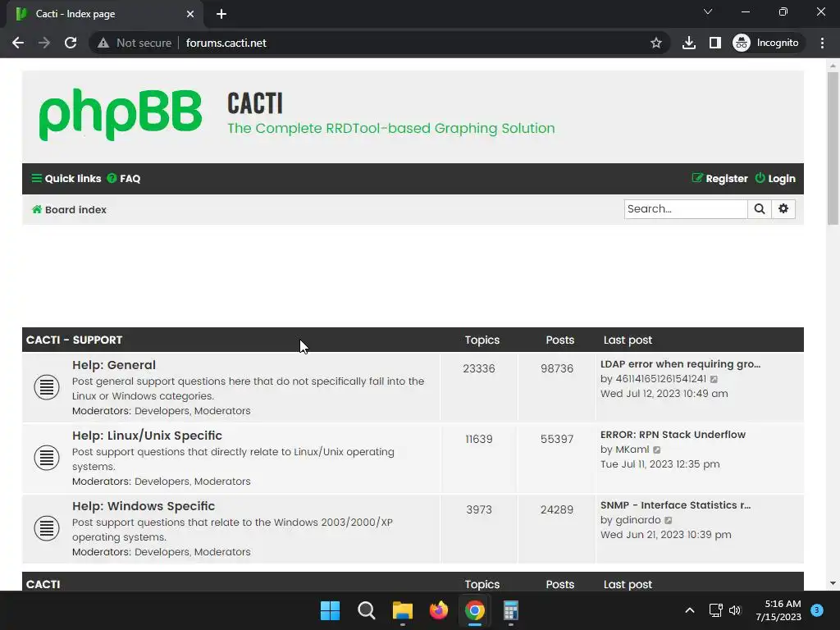The width and height of the screenshot is (840, 630).
Task: Open advanced search gear icon
Action: 783,209
